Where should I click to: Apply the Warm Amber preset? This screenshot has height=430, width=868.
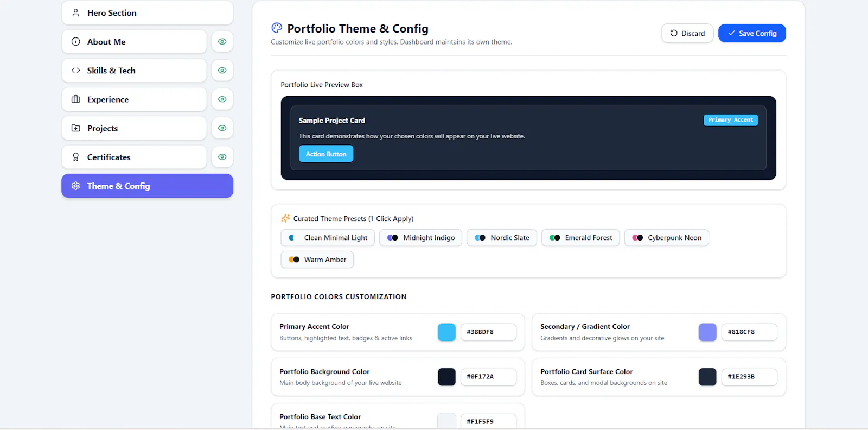pyautogui.click(x=317, y=260)
